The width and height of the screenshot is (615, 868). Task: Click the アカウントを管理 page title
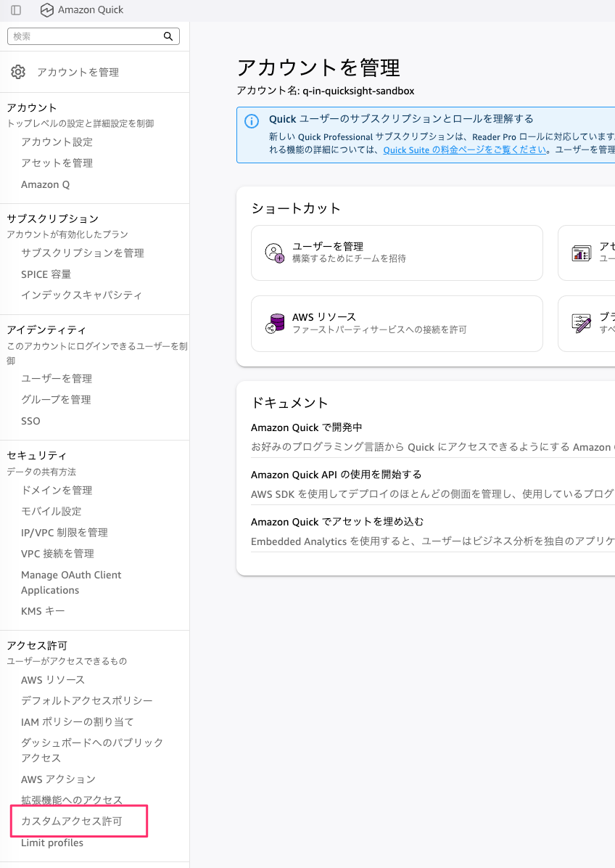tap(318, 67)
